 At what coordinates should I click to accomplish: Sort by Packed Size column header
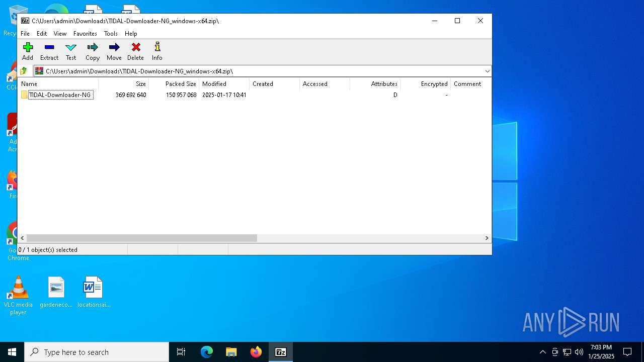[174, 84]
